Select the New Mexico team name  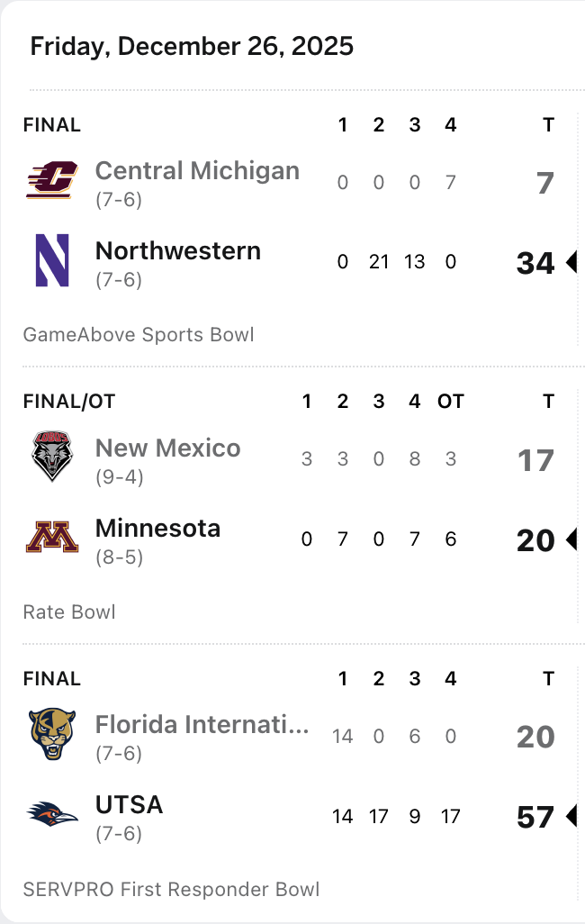click(168, 448)
